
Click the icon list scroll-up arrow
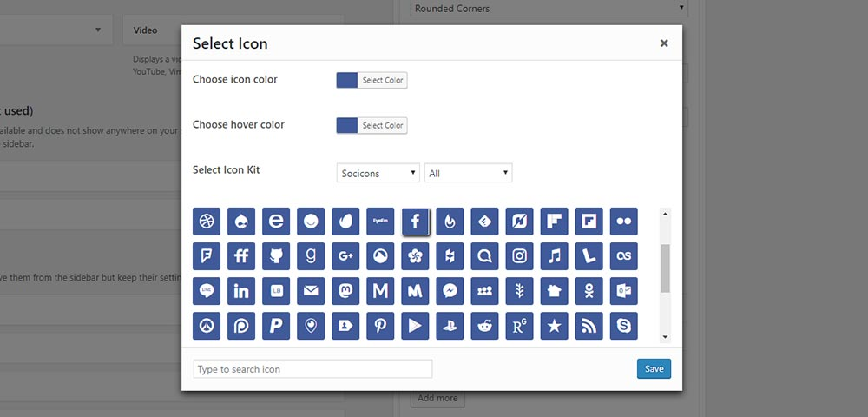click(x=666, y=215)
